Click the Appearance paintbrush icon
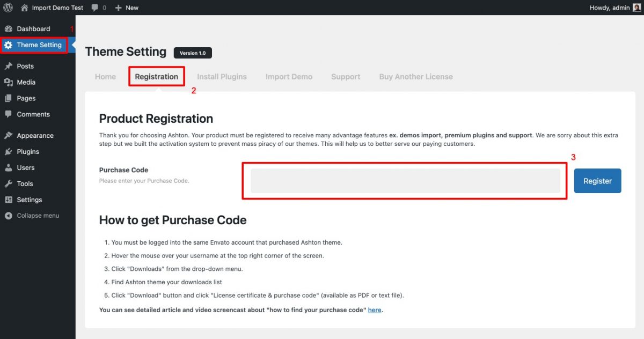 pyautogui.click(x=9, y=135)
